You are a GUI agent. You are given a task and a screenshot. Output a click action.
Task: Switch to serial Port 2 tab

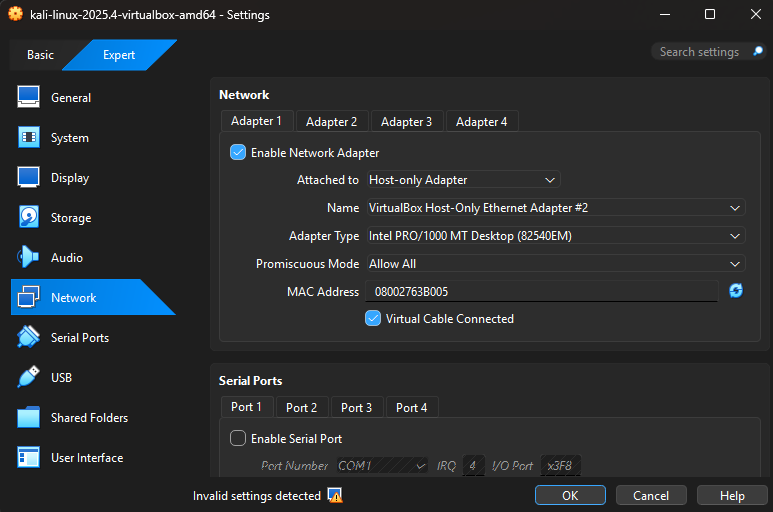[301, 408]
